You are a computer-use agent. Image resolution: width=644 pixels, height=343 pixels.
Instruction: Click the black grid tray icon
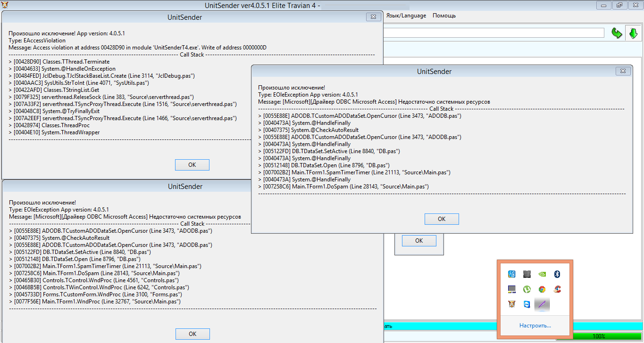(527, 274)
